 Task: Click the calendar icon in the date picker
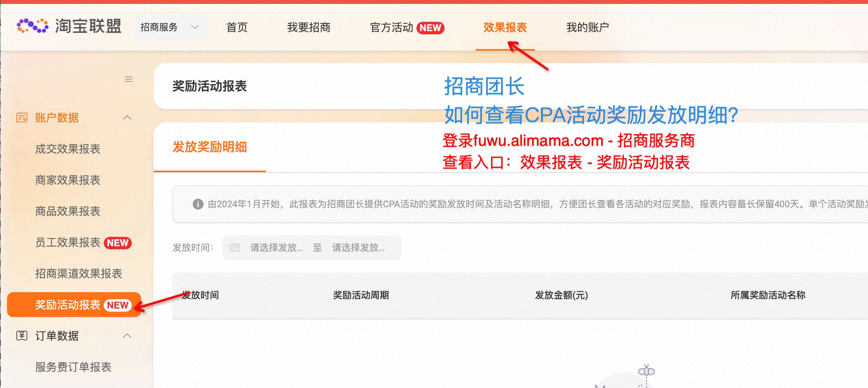235,247
